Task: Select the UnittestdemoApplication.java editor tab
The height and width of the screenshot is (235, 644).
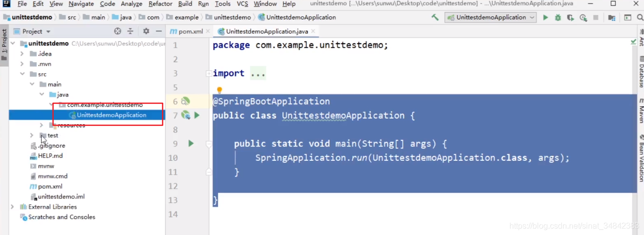Action: click(267, 31)
